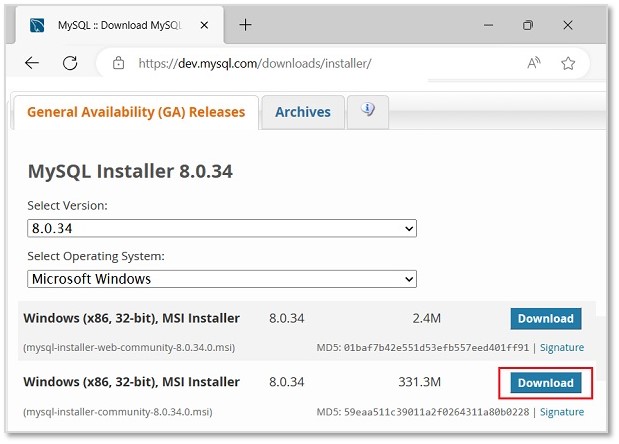Expand the Select Operating System dropdown

pyautogui.click(x=222, y=279)
